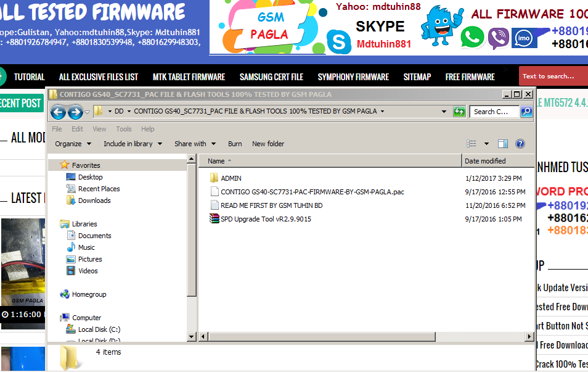588x372 pixels.
Task: Select the CONTIGO GS40 .pac firmware file
Action: tap(312, 192)
